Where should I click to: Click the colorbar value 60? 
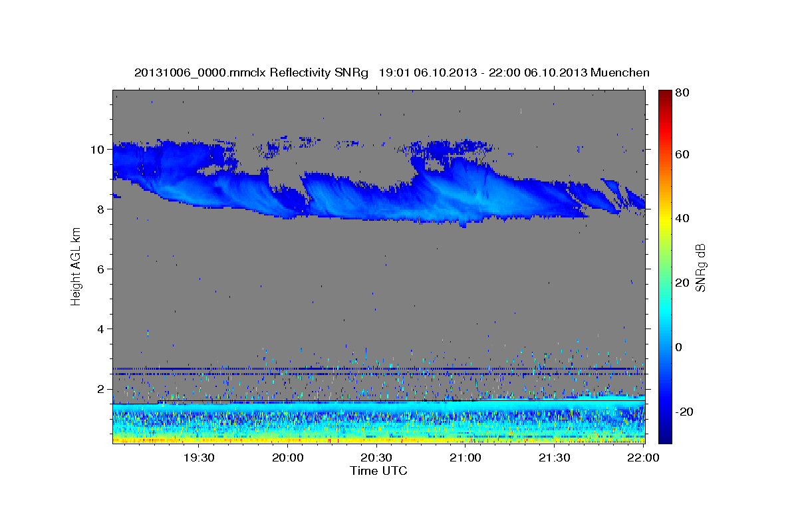(x=682, y=154)
